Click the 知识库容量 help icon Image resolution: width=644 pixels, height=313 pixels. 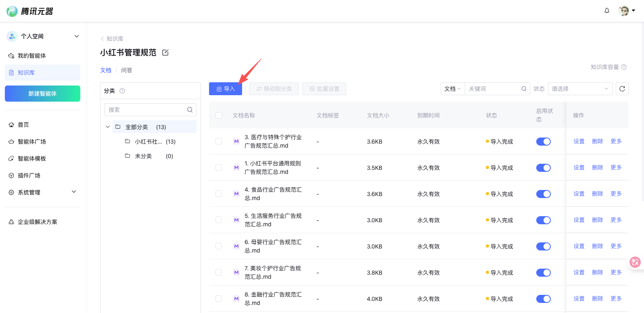[x=623, y=67]
